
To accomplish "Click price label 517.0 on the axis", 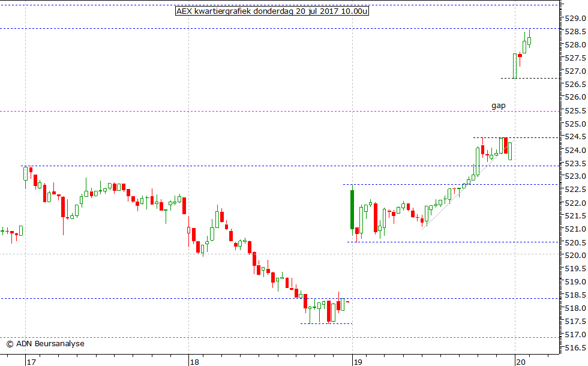I will (575, 335).
